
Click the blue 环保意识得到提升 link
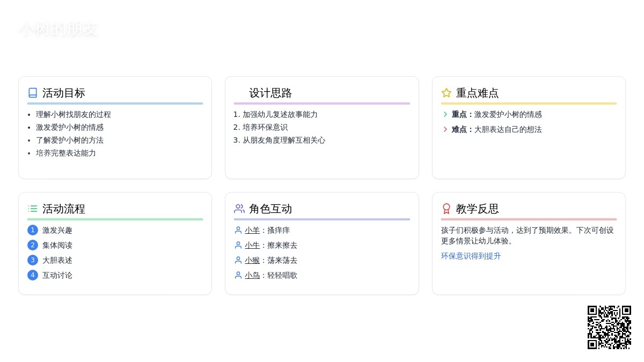click(x=471, y=256)
